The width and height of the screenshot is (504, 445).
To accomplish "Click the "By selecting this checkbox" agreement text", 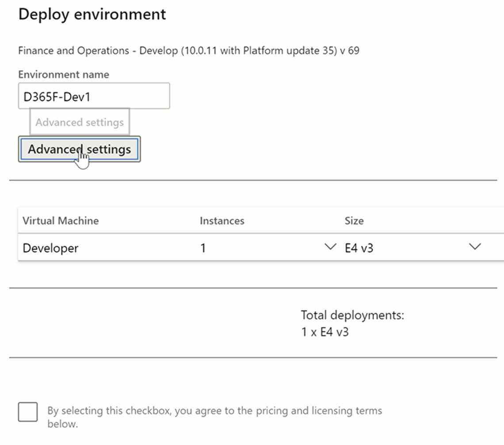I will [214, 410].
